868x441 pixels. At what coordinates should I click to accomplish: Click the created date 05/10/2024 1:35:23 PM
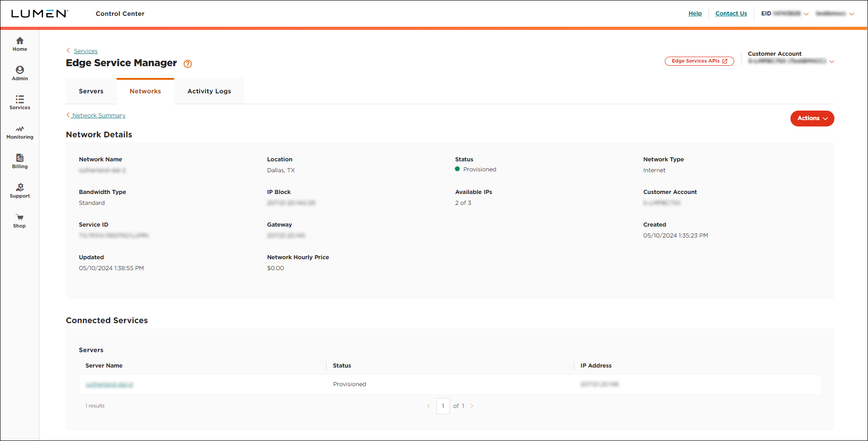[676, 236]
